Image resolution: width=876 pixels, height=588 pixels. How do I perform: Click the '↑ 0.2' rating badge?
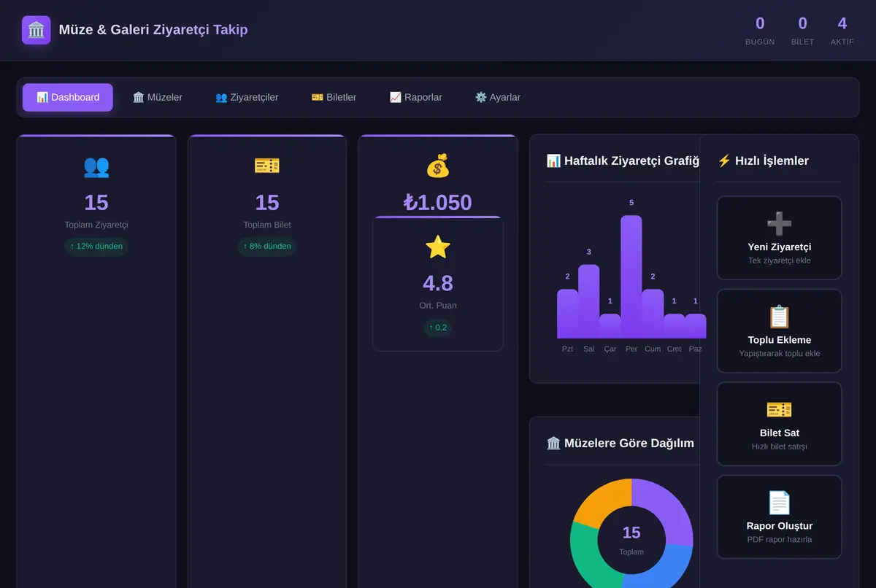pos(438,328)
